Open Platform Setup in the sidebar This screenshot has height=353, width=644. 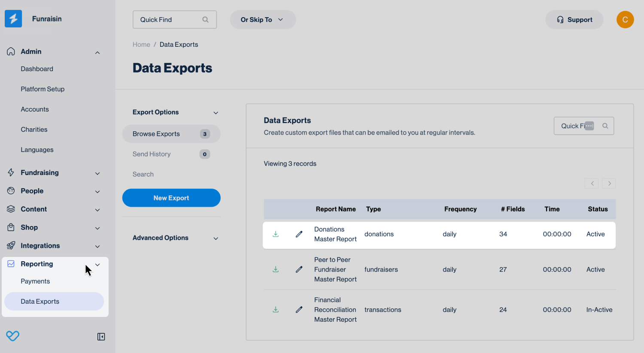point(43,89)
